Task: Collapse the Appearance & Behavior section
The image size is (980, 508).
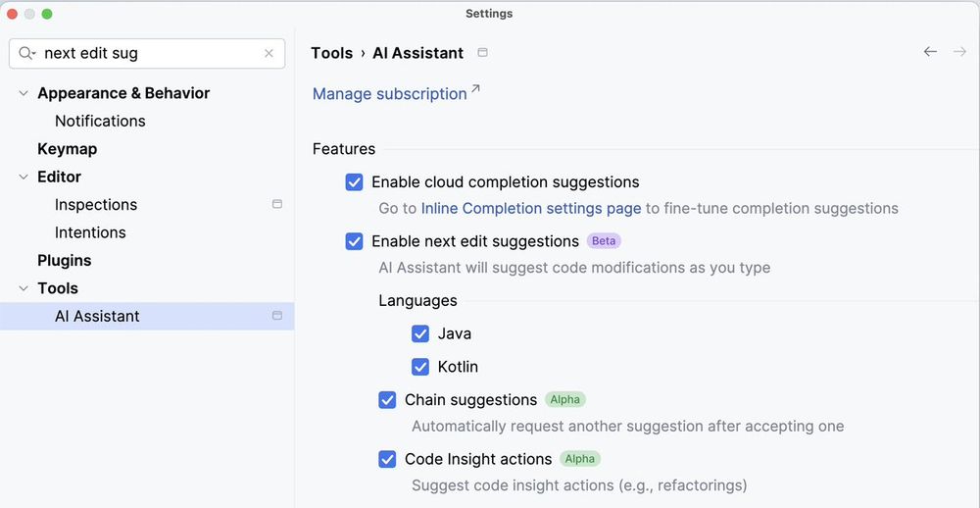Action: point(24,93)
